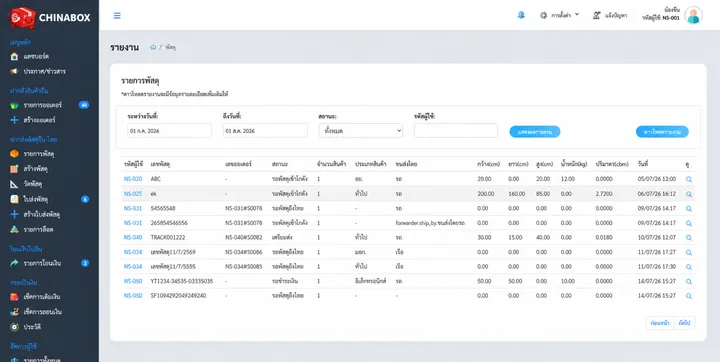This screenshot has width=720, height=362.
Task: Go to home via breadcrumb house icon
Action: pyautogui.click(x=153, y=47)
